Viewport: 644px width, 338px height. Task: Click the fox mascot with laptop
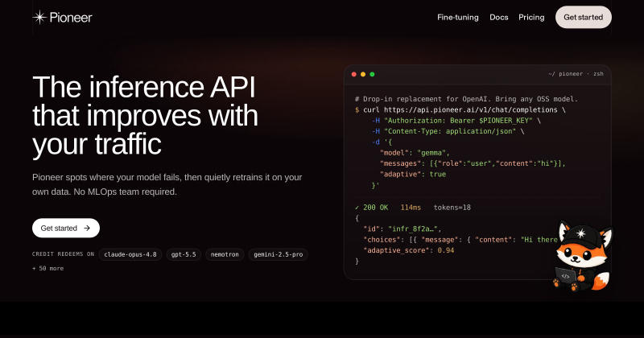582,255
